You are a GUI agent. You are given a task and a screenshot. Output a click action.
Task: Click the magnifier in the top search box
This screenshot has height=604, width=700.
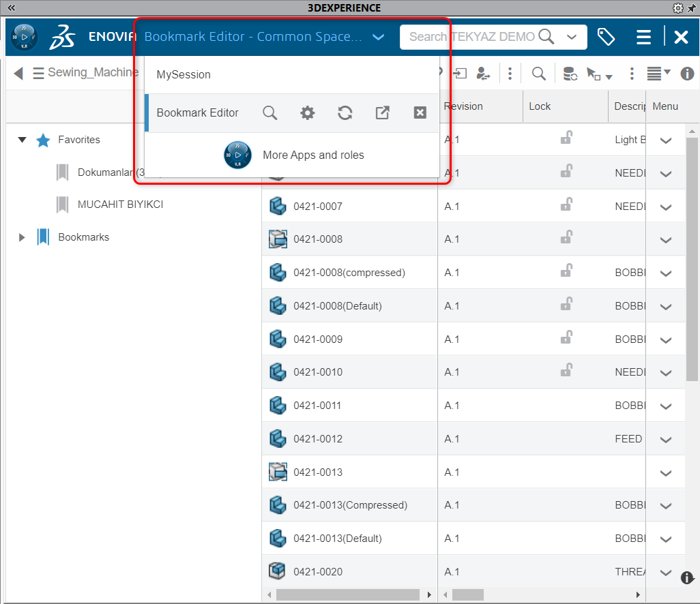[546, 37]
